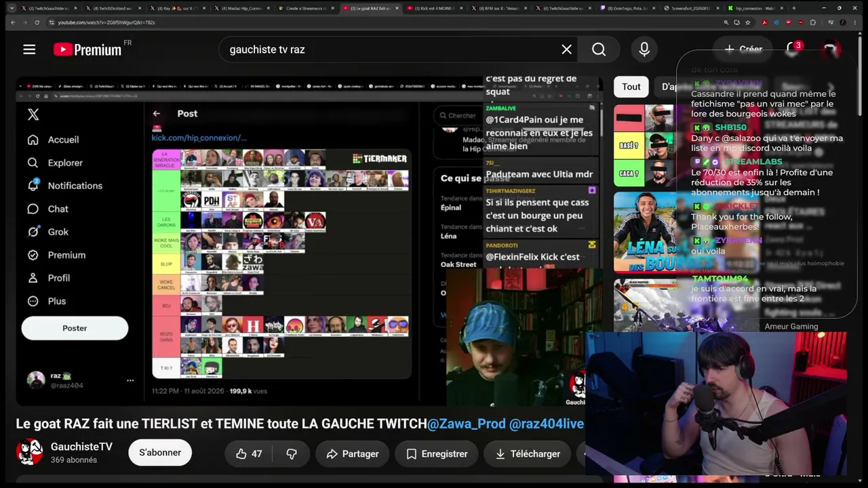Switch to the hip_connexion Watch tab
Screen dimensions: 868x488
[755, 8]
